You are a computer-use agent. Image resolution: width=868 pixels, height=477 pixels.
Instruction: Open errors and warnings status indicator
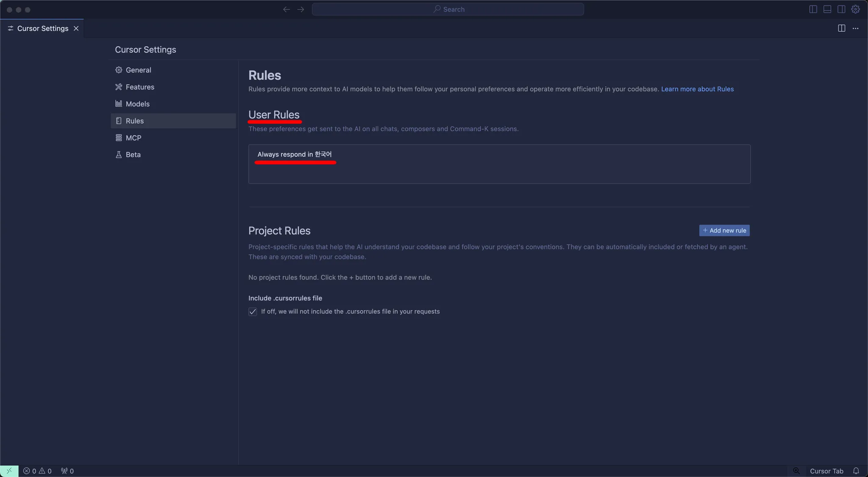click(x=37, y=471)
